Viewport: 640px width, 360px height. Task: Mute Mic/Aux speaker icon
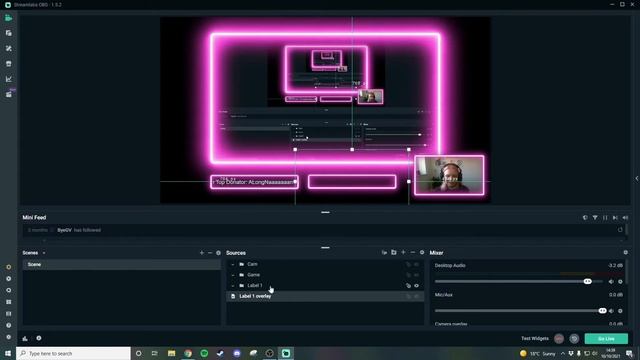[x=611, y=311]
